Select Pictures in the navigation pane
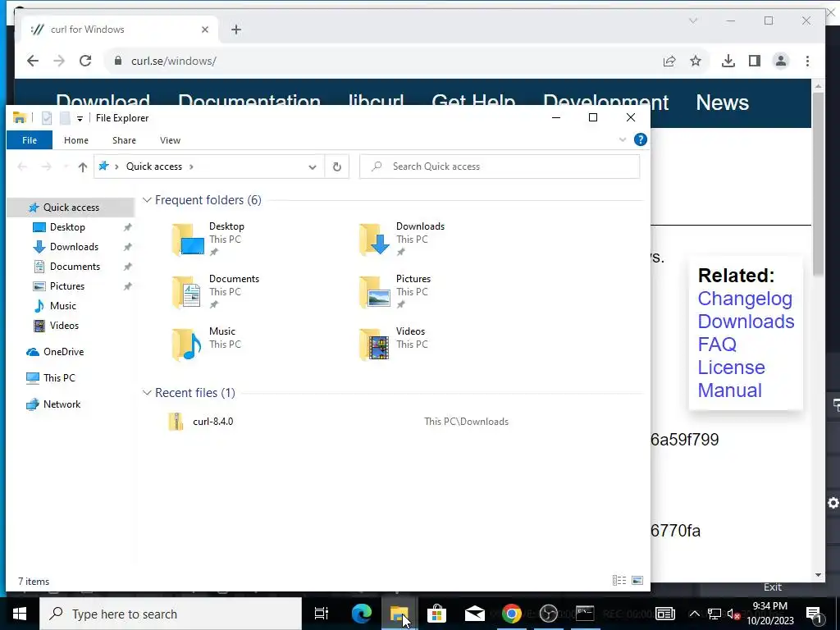840x630 pixels. point(67,286)
